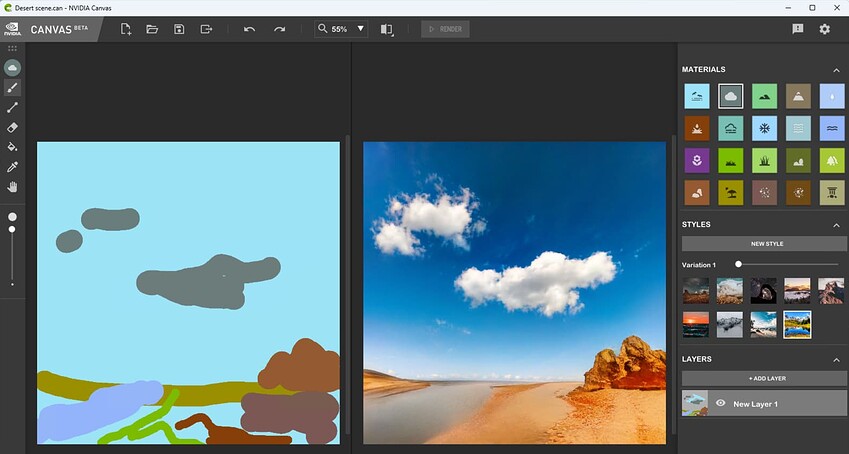Open settings with the gear icon
This screenshot has height=454, width=849.
825,29
